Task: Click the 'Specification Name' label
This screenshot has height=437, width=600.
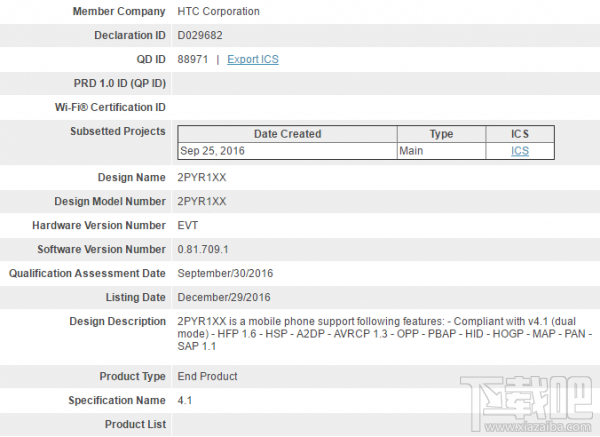Action: pos(117,400)
